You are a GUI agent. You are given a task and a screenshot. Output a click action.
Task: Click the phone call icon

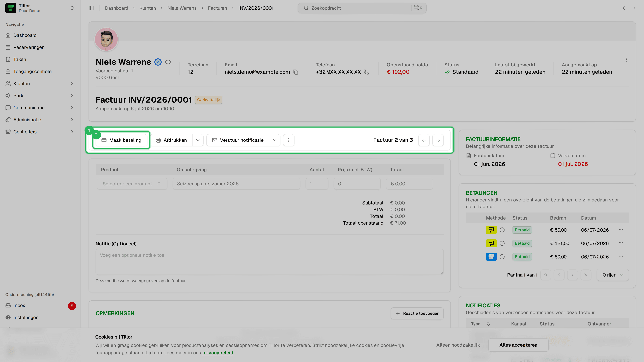(366, 72)
